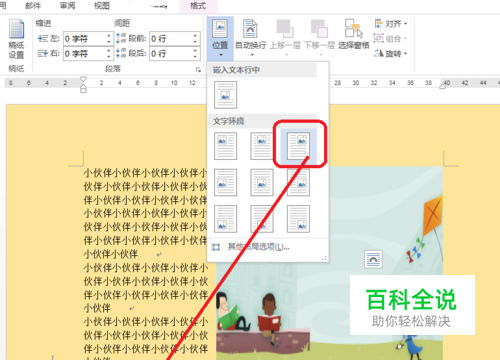Increase the 段后 spacing after value
This screenshot has height=360, width=500.
coord(195,50)
